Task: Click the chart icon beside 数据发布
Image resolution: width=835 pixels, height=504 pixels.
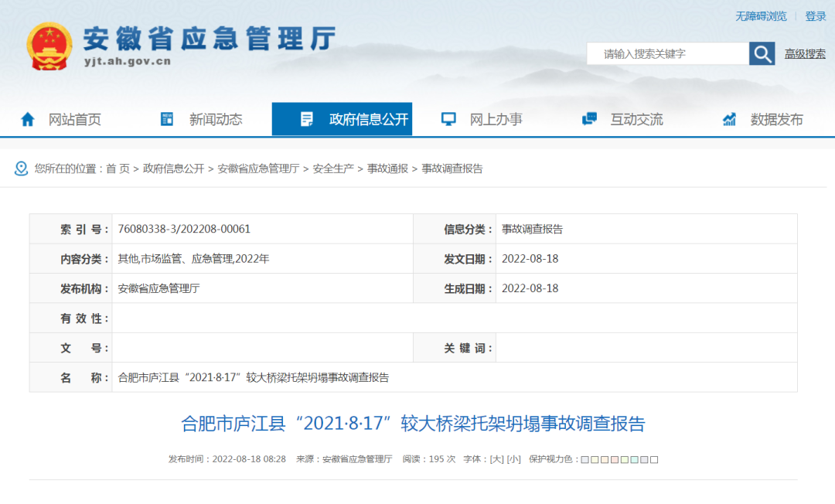Action: point(729,119)
